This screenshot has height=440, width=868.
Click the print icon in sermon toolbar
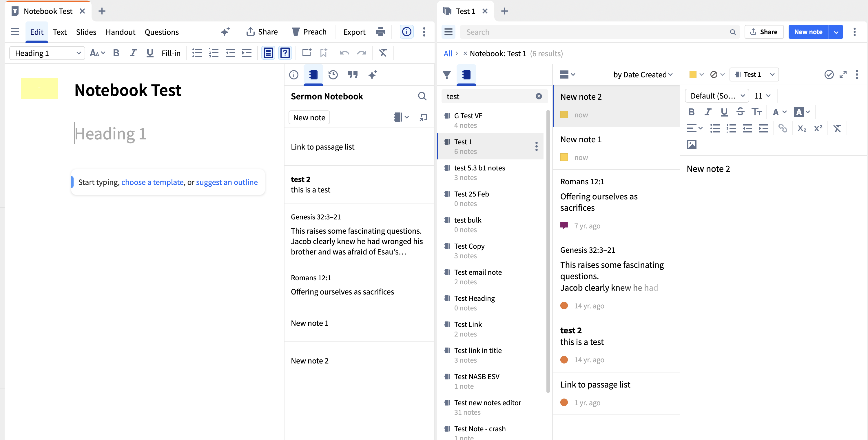(380, 32)
